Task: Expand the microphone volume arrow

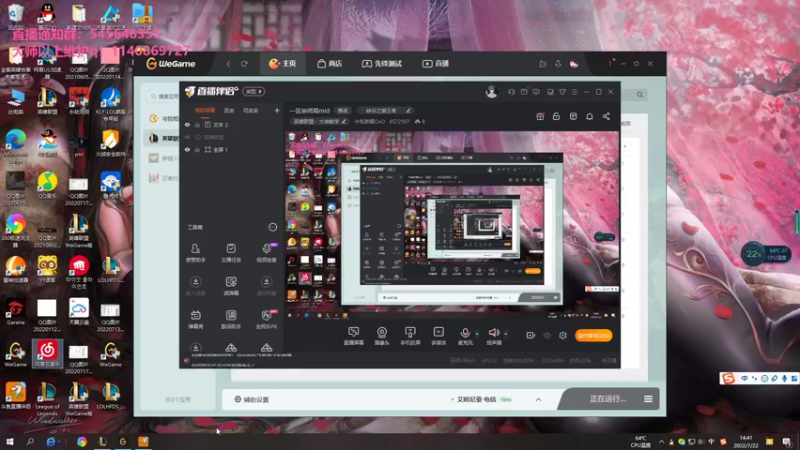Action: click(477, 334)
